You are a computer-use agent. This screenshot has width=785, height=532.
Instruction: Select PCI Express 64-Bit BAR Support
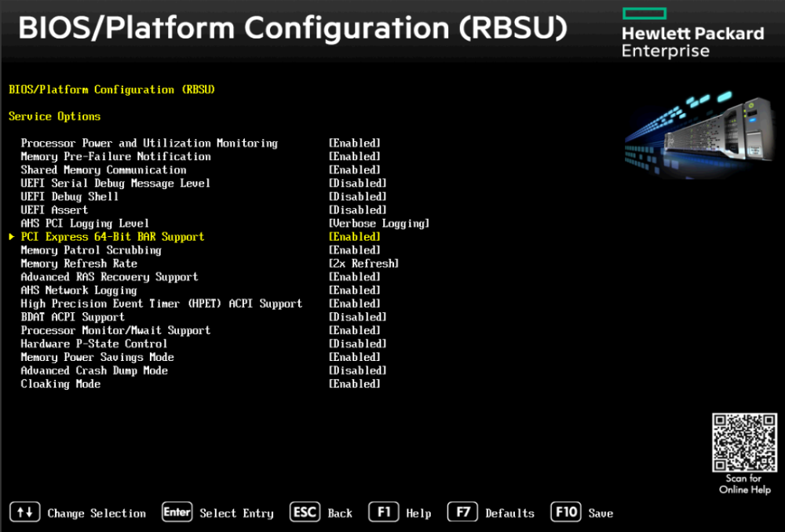[x=112, y=237]
